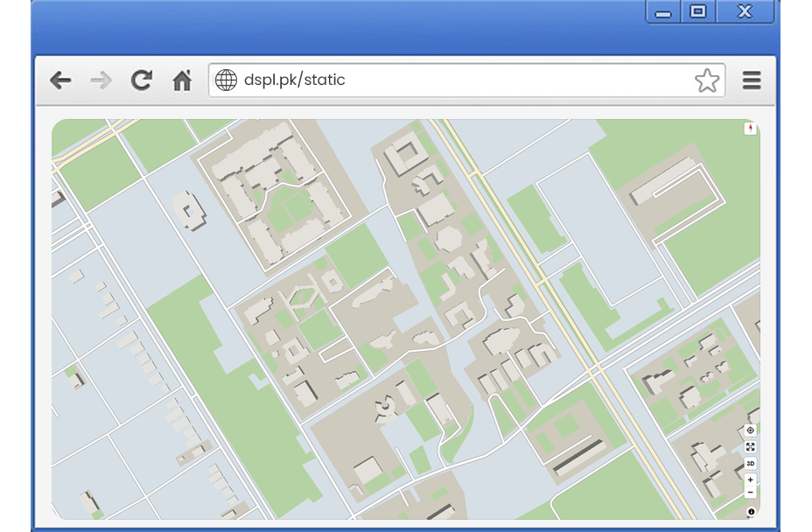Go to the browser home page
Screen dimensions: 812x532
pos(181,81)
